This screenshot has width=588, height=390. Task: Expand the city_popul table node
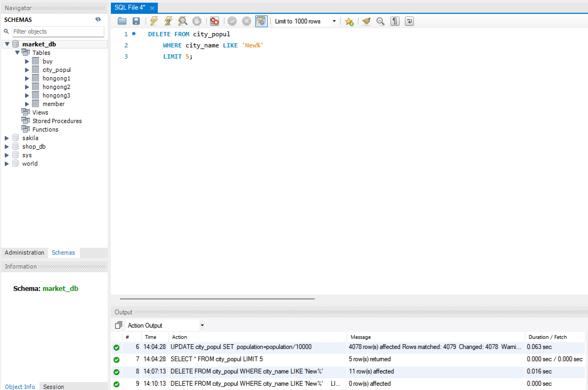coord(27,70)
